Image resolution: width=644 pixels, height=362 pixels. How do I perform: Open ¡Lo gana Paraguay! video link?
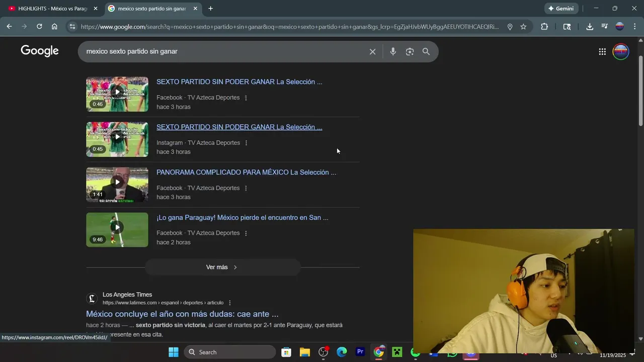242,218
